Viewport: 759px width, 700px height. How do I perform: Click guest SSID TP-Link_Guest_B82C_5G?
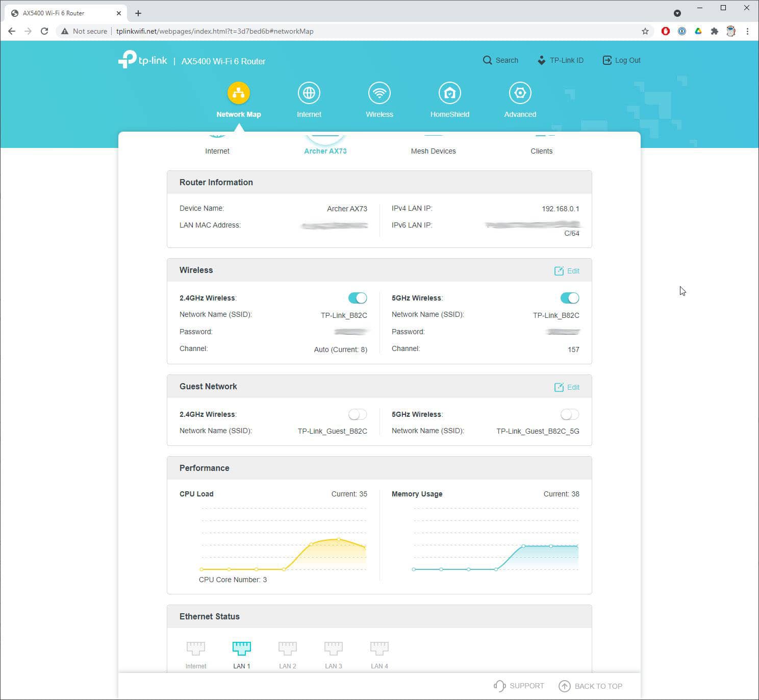pos(538,431)
